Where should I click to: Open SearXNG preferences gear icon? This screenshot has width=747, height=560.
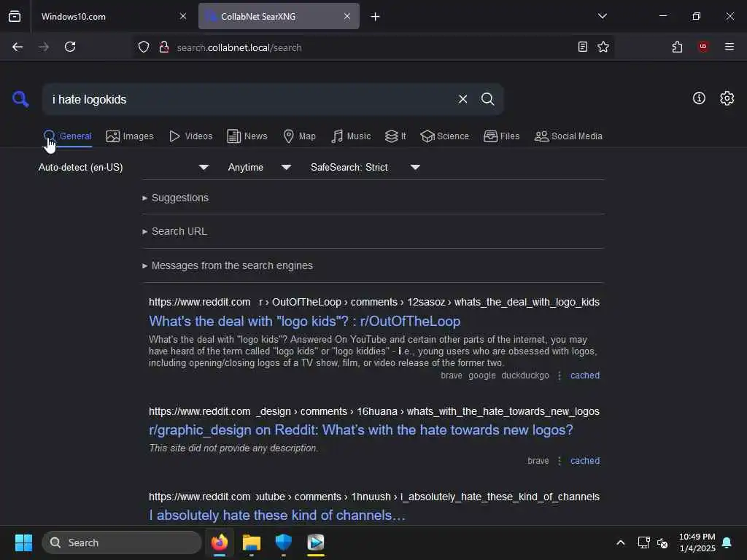727,98
